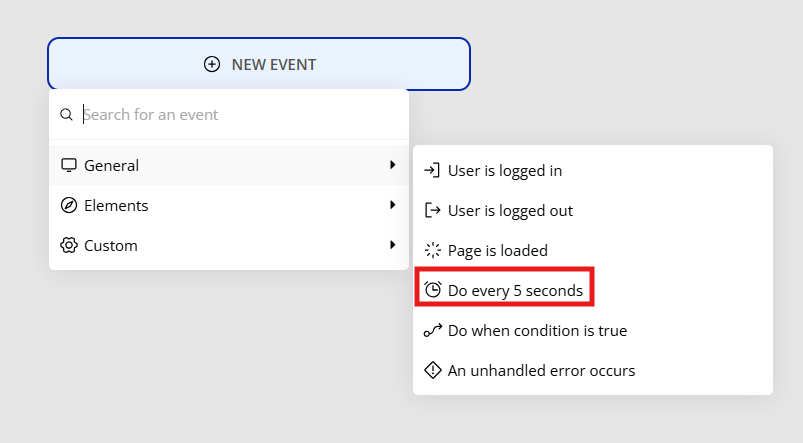
Task: Click the alarm clock icon for Do every 5 seconds
Action: 432,290
